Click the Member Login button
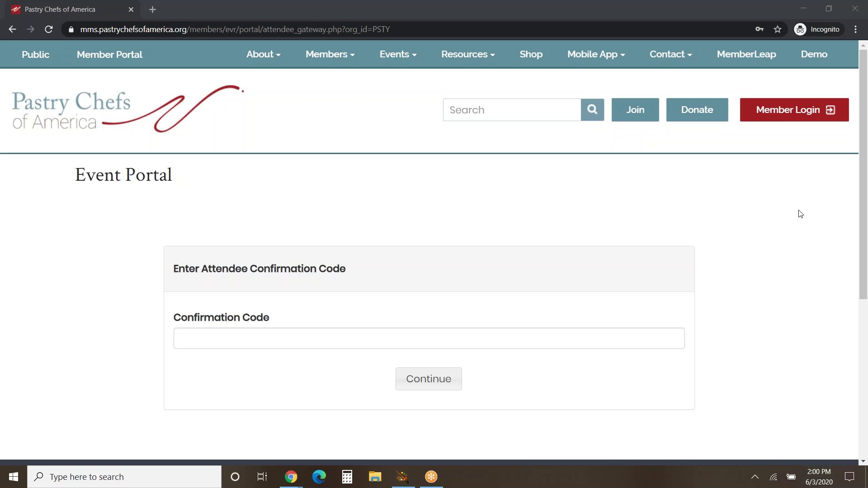 [794, 110]
